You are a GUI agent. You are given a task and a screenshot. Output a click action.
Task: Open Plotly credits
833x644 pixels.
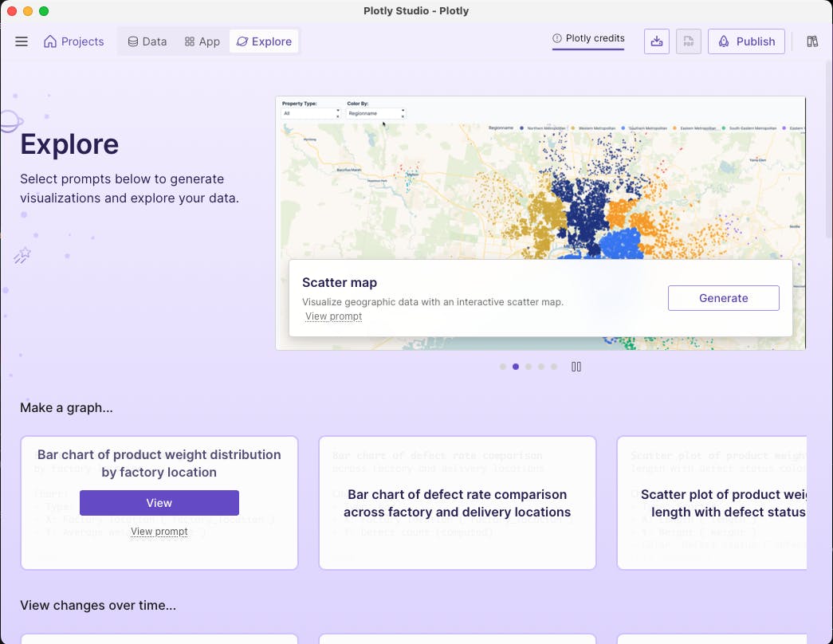pos(594,37)
